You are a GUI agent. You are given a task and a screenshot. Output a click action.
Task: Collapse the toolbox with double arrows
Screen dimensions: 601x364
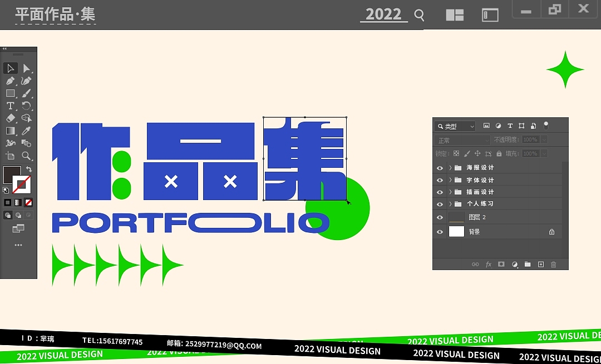tap(4, 49)
